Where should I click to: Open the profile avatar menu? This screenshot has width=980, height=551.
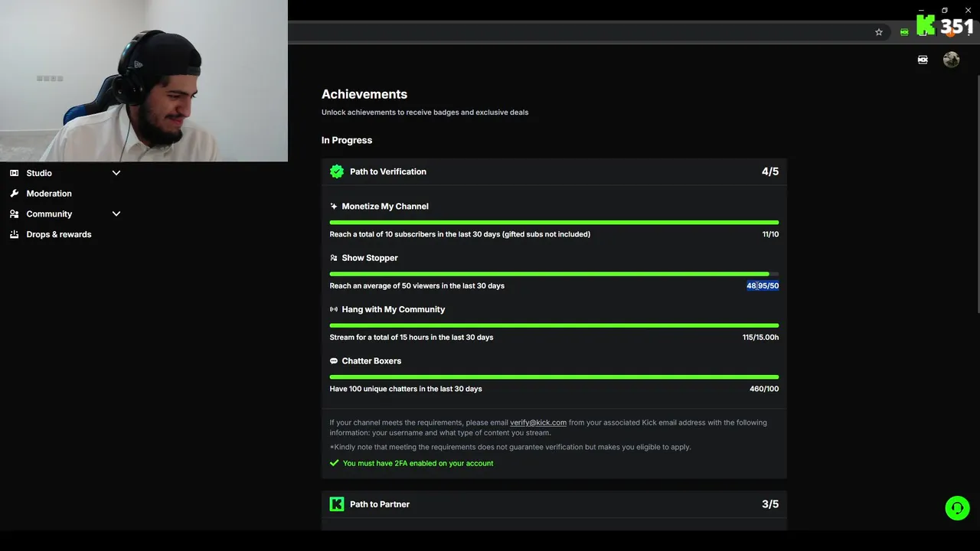click(951, 60)
